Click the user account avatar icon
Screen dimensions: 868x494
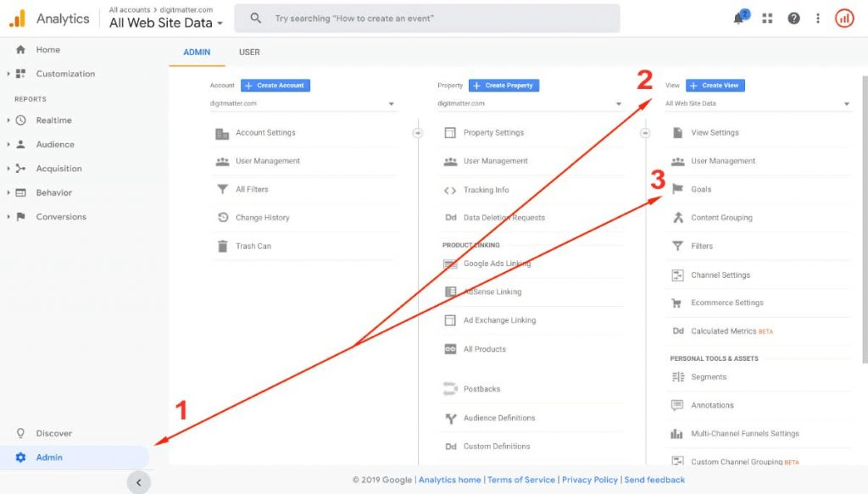click(844, 19)
